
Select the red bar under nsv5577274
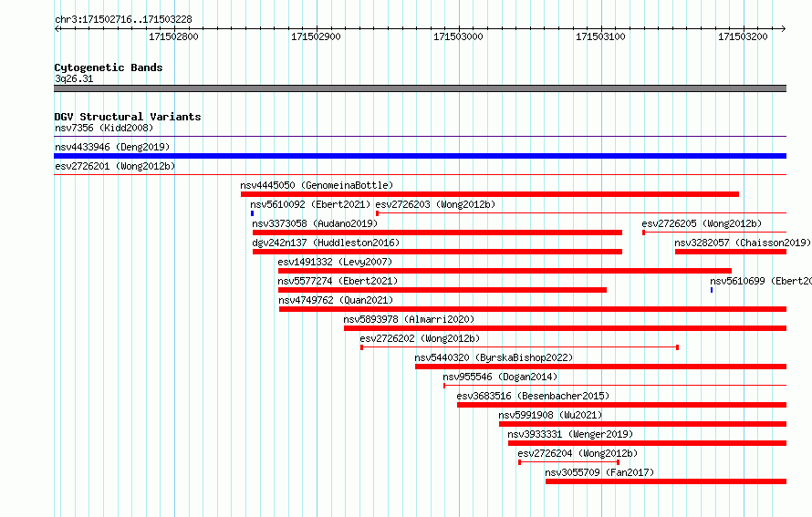[x=442, y=290]
